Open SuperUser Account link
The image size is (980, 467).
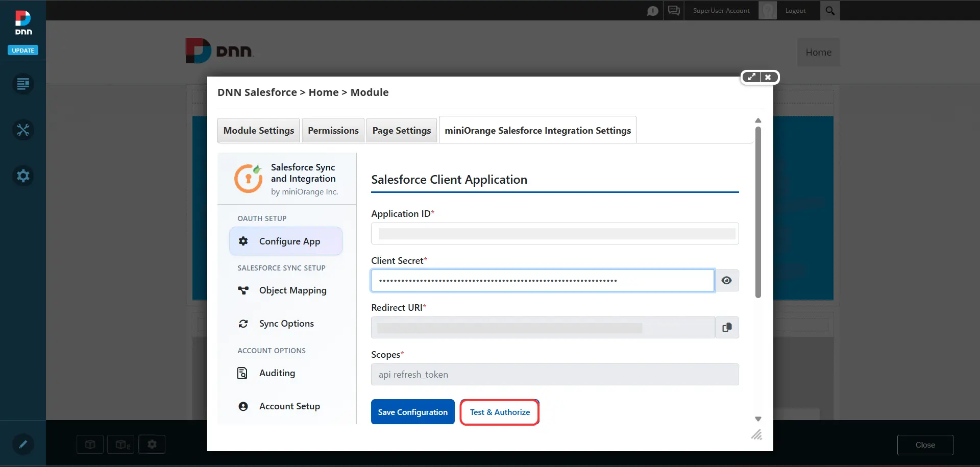click(x=721, y=10)
